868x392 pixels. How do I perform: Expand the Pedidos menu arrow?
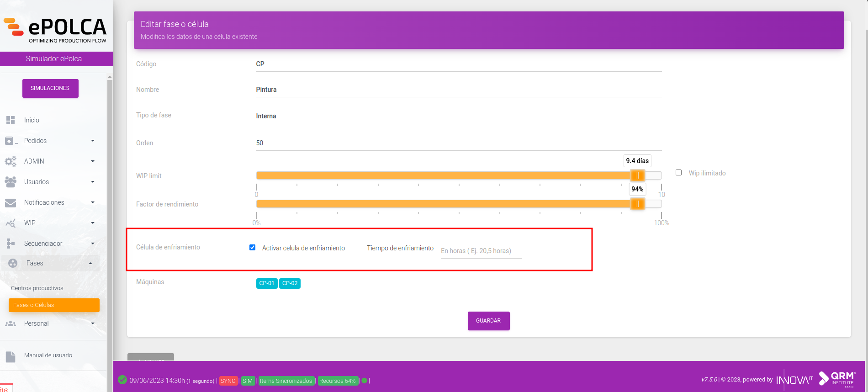click(93, 141)
